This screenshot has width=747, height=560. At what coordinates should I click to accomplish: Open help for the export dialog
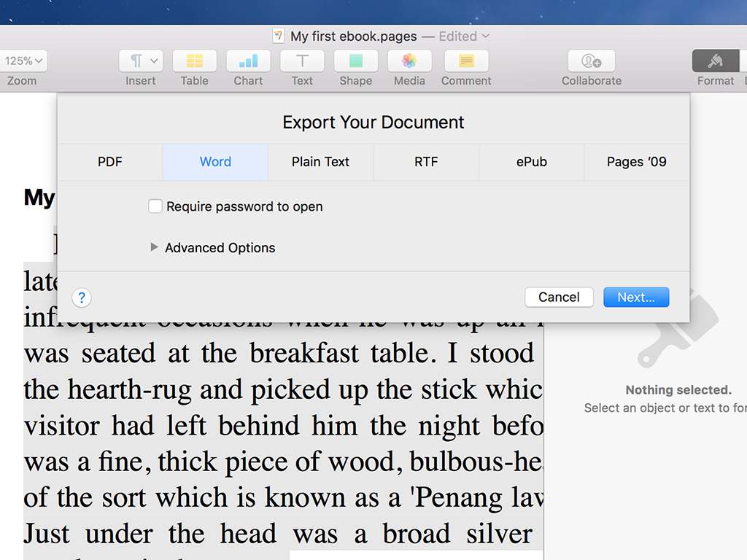tap(81, 297)
